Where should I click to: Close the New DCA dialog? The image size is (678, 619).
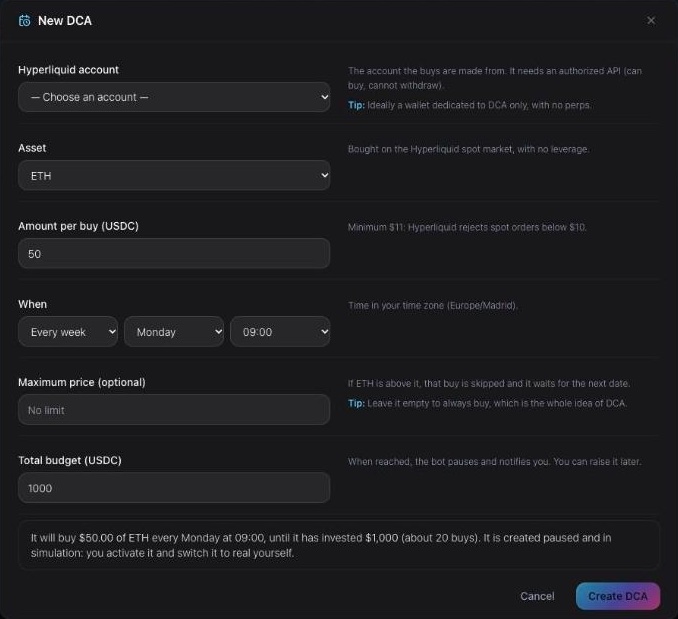pos(651,20)
